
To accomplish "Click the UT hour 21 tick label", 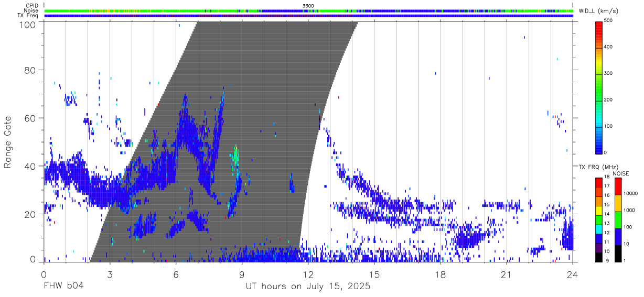I will point(507,274).
